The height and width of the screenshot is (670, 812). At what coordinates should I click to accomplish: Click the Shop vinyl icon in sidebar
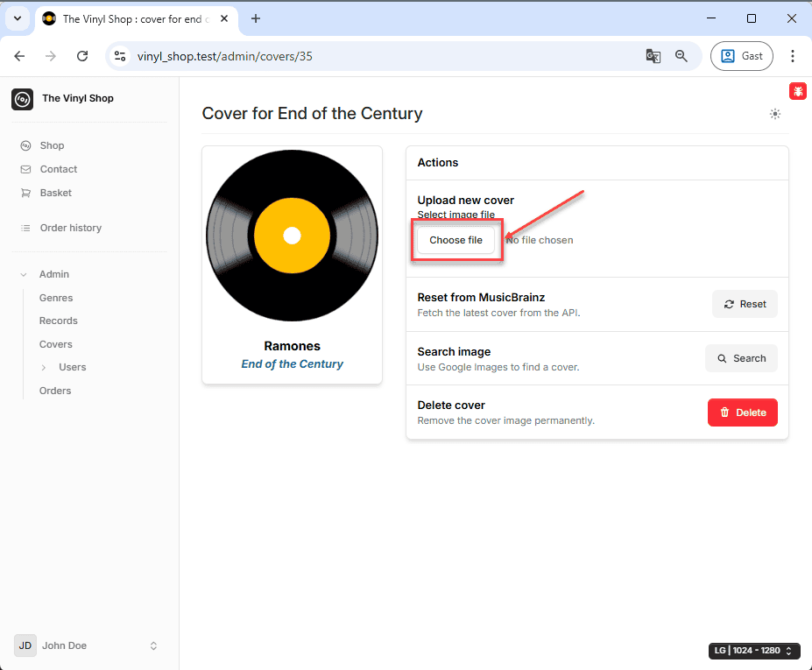[x=25, y=145]
